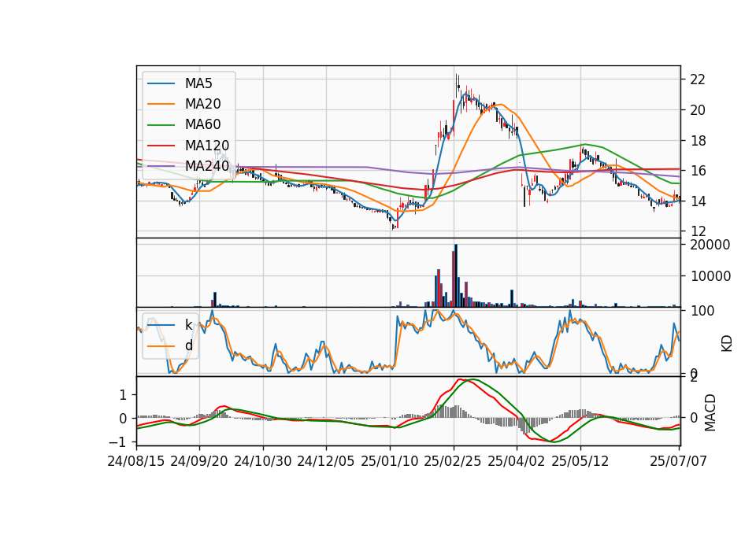
Task: Click the 25/07/07 date axis label
Action: coord(678,461)
